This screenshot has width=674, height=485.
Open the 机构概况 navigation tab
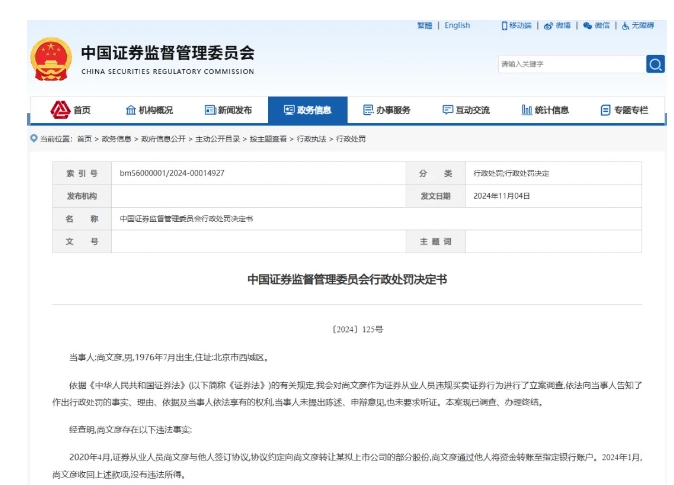149,110
